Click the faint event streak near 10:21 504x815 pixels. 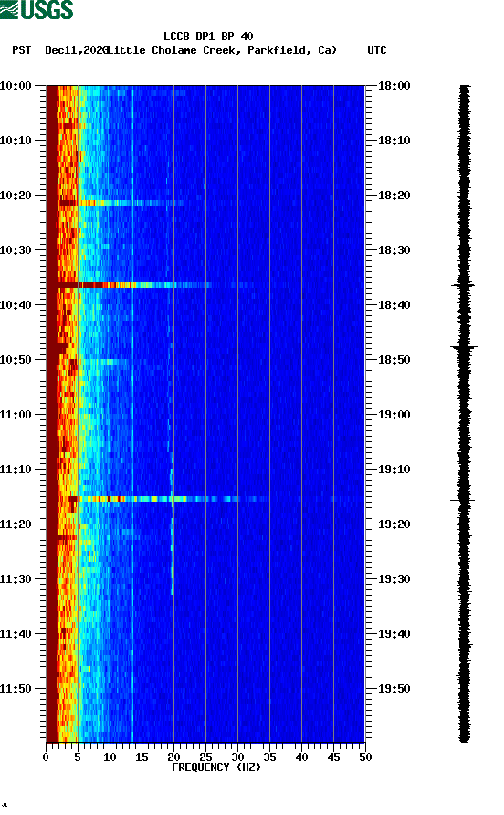point(122,203)
